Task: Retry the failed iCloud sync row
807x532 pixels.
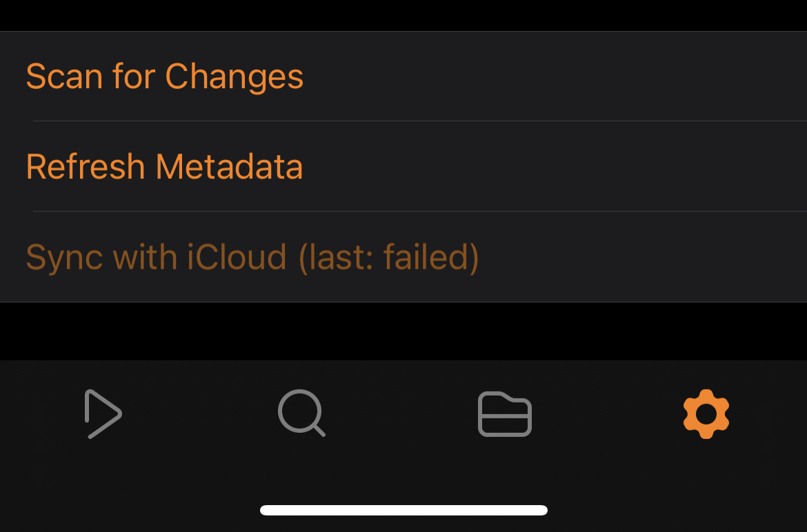Action: click(252, 257)
